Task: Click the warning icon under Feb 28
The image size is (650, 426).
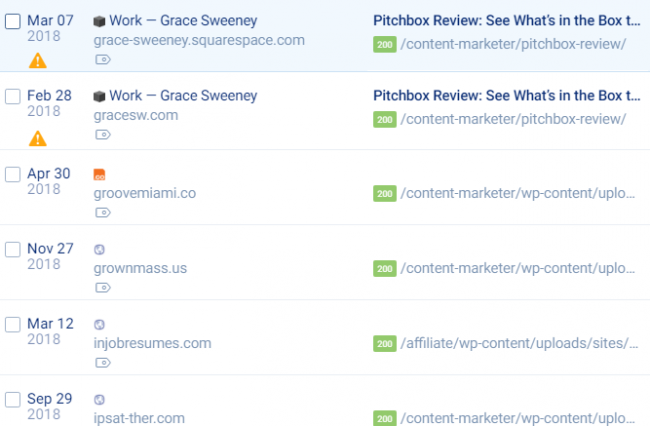Action: (x=37, y=139)
